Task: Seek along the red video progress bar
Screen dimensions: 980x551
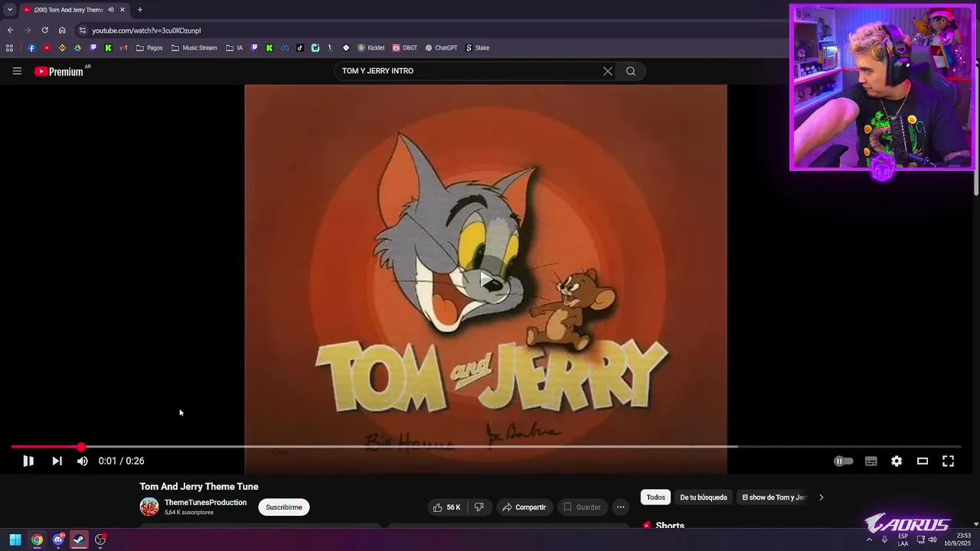Action: tap(485, 446)
